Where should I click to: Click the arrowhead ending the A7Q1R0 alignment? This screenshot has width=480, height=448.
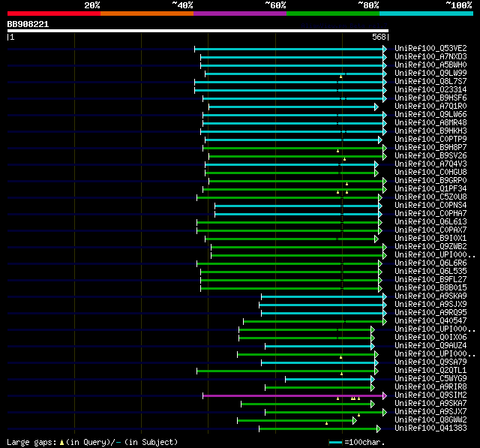coord(376,107)
